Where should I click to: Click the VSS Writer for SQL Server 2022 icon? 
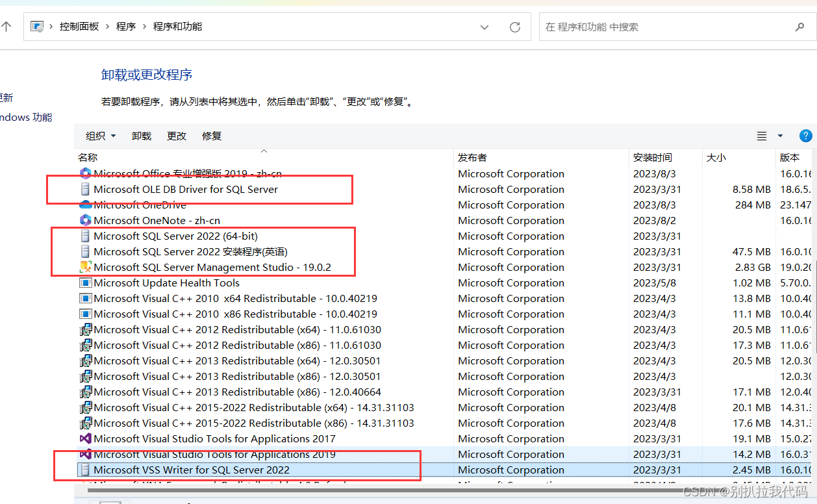[85, 470]
